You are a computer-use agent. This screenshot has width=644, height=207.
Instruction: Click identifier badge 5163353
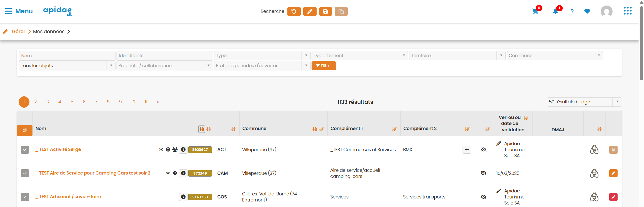(200, 197)
